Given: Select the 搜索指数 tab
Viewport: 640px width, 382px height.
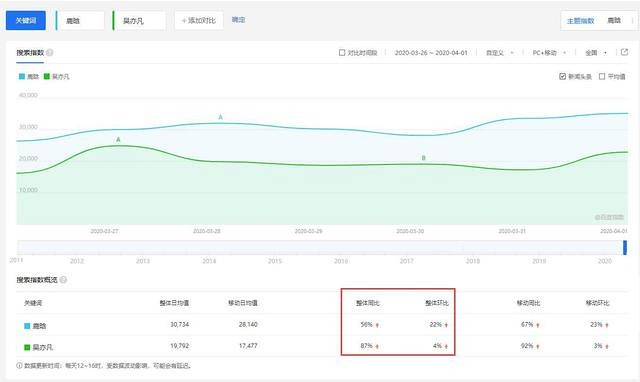Looking at the screenshot, I should click(30, 53).
